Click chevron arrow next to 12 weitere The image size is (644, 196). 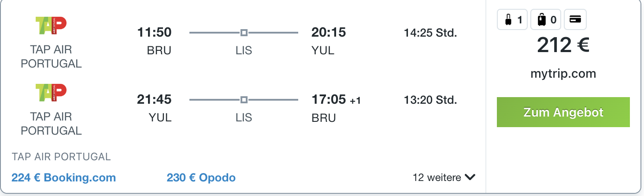click(470, 177)
